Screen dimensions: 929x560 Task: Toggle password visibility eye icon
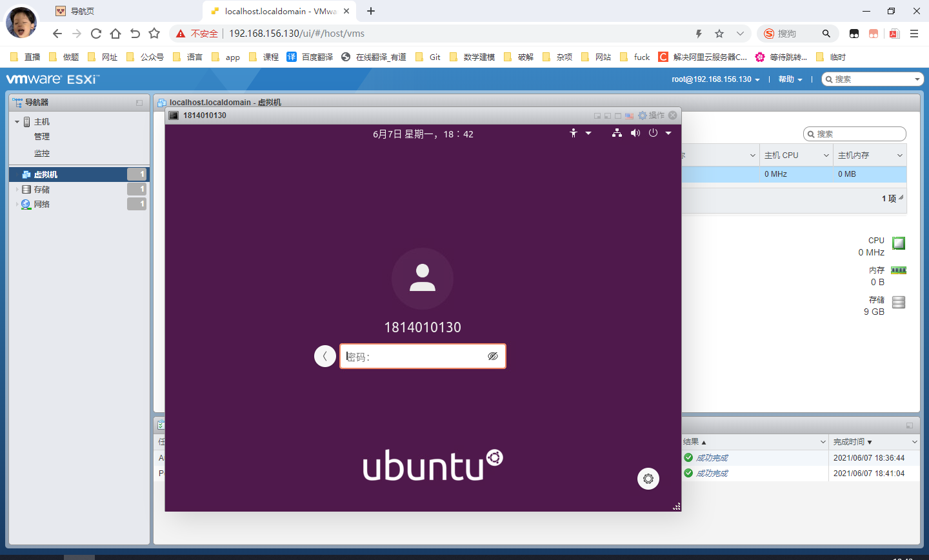[x=493, y=356]
